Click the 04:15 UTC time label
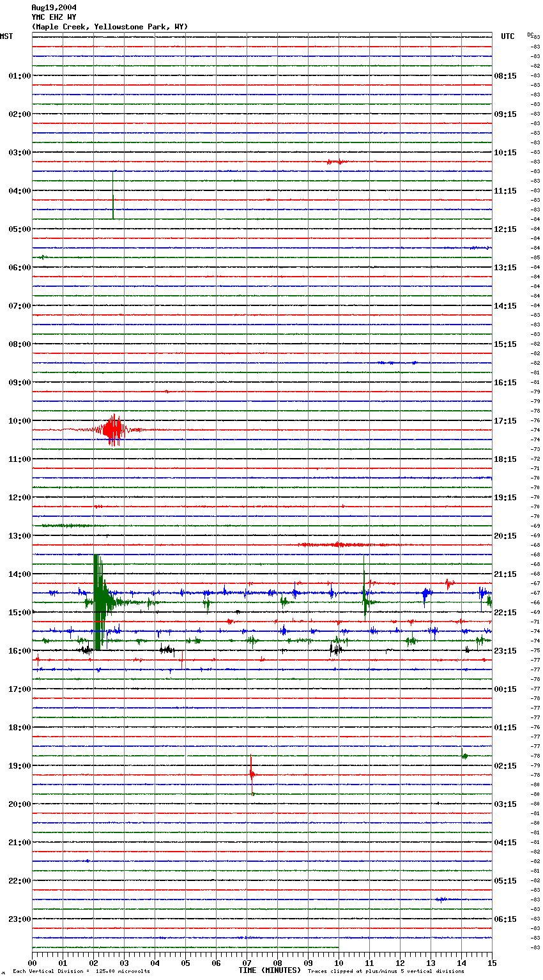Viewport: 543px width, 980px height. click(505, 843)
